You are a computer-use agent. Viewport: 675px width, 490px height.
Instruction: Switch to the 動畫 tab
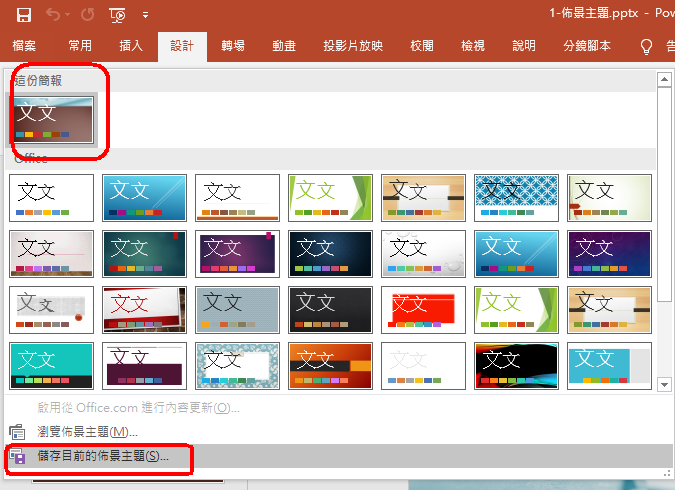pyautogui.click(x=284, y=46)
